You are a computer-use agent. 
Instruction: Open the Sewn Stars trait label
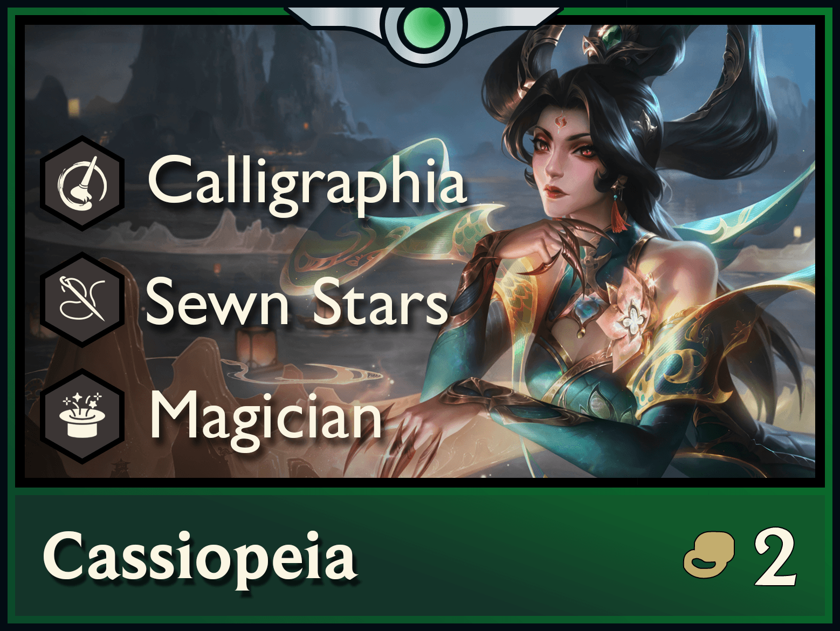pos(297,302)
